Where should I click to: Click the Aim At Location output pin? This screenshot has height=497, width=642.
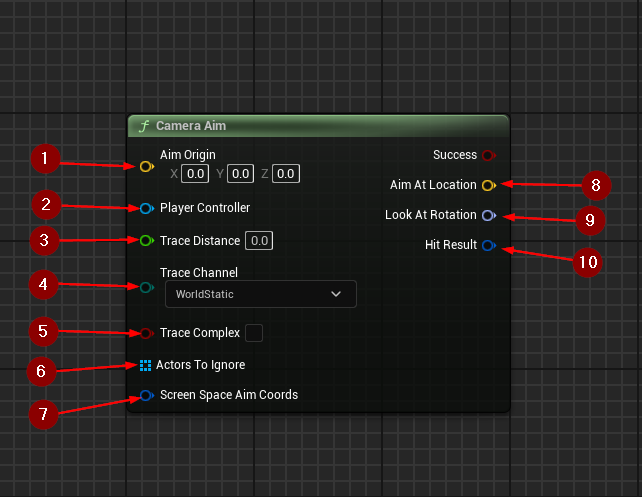(488, 185)
